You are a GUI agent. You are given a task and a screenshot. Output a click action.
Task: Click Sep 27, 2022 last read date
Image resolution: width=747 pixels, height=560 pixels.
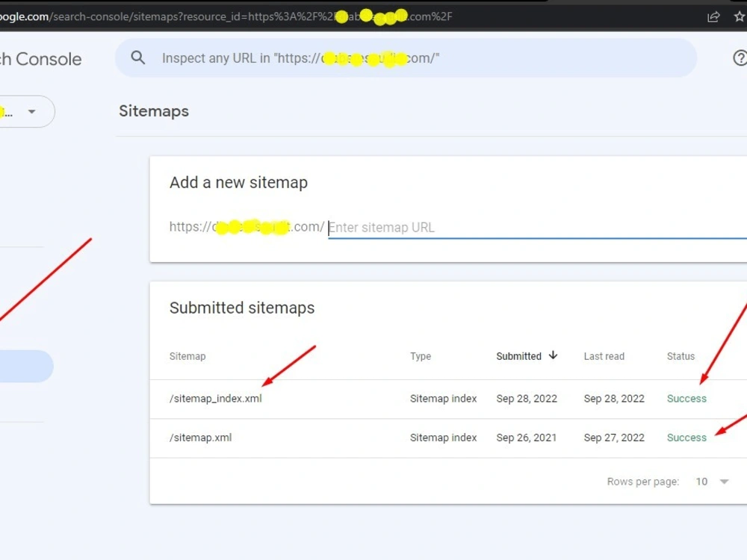point(613,438)
